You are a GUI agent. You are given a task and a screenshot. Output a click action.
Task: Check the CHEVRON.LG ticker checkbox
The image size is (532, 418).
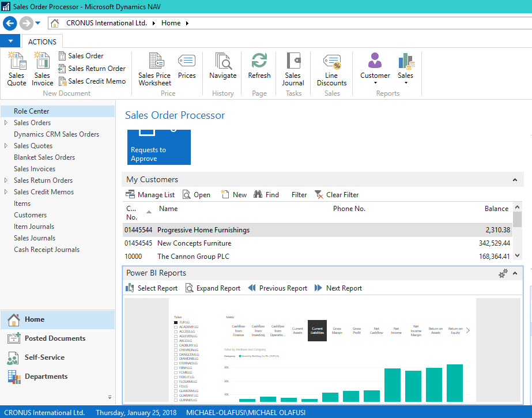coord(176,350)
